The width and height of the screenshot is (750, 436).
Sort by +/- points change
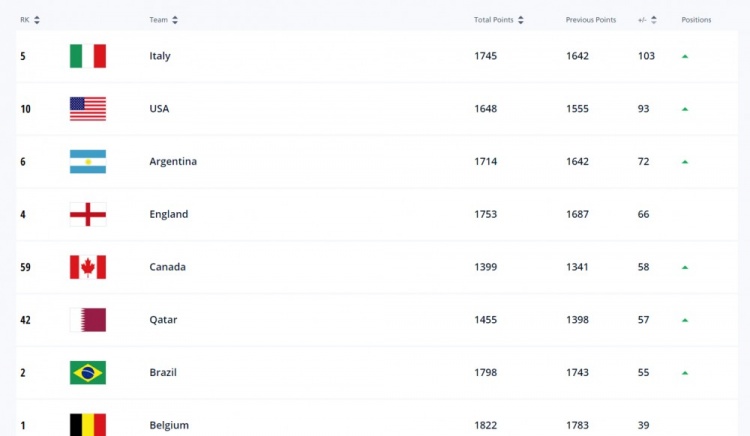point(654,20)
